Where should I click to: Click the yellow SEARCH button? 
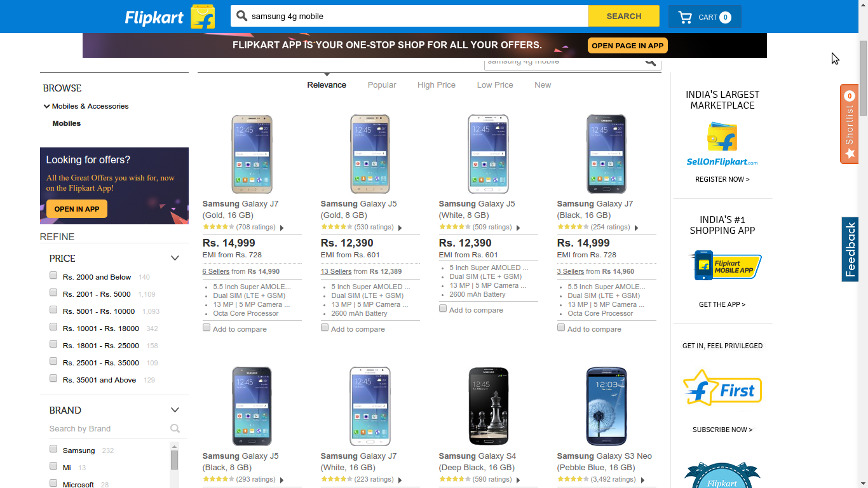[624, 17]
